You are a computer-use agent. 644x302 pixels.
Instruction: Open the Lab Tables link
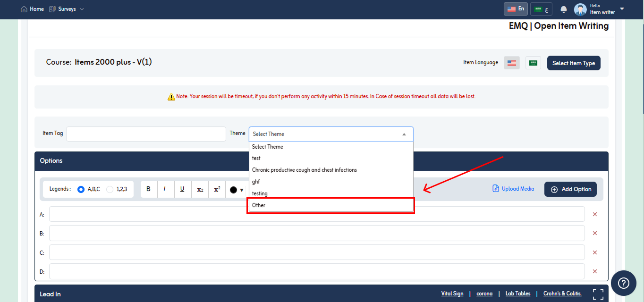coord(518,294)
